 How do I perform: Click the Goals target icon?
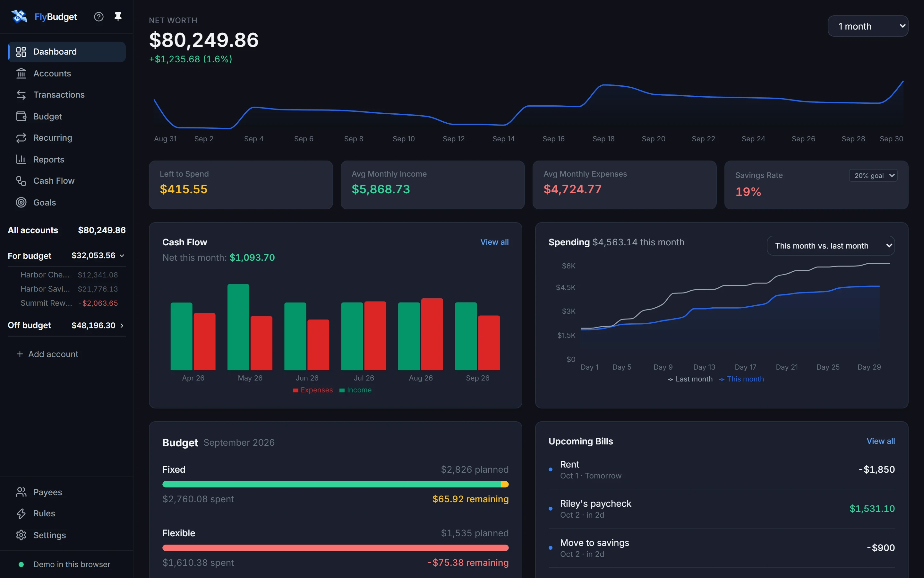click(21, 202)
